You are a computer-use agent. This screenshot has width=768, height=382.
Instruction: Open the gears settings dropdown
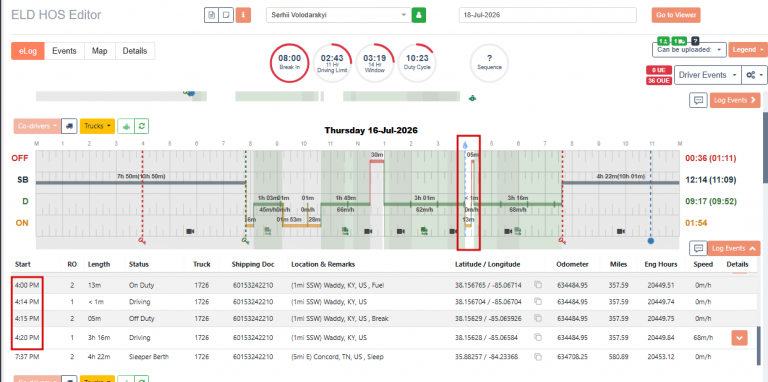754,75
